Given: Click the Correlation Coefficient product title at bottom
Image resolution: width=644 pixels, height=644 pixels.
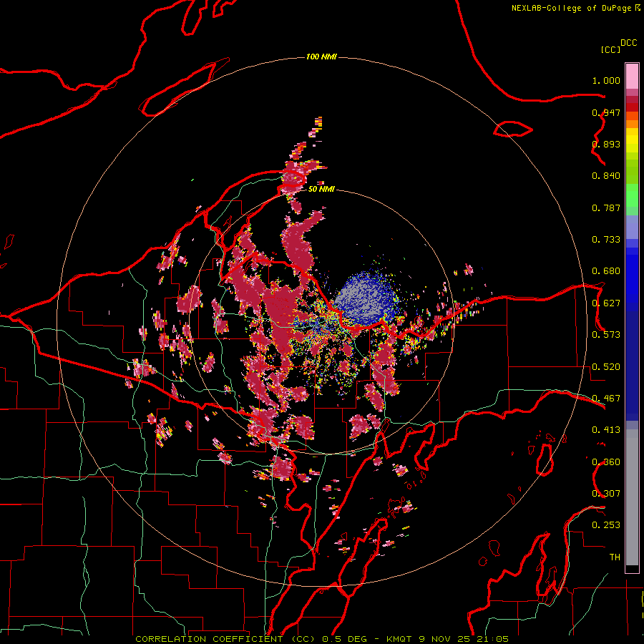Looking at the screenshot, I should click(321, 639).
